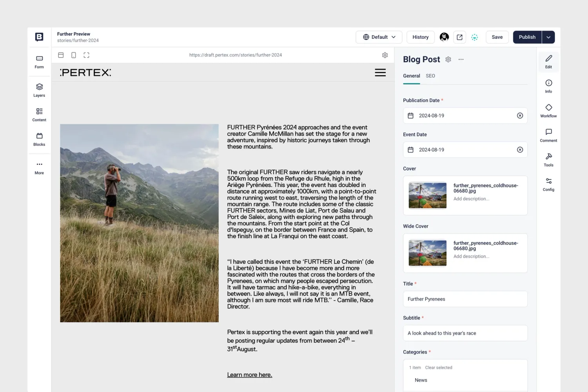The image size is (588, 392).
Task: Click the Subtitle input field
Action: 465,333
